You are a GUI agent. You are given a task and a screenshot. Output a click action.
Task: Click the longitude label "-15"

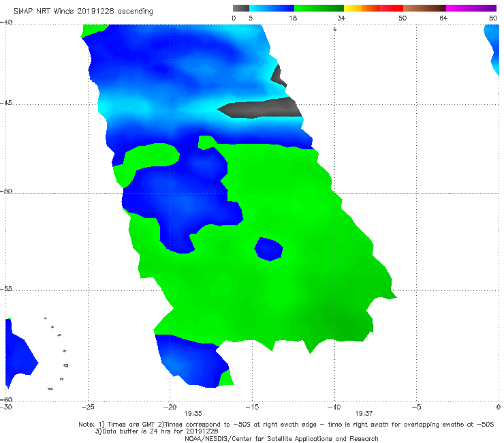(x=252, y=407)
